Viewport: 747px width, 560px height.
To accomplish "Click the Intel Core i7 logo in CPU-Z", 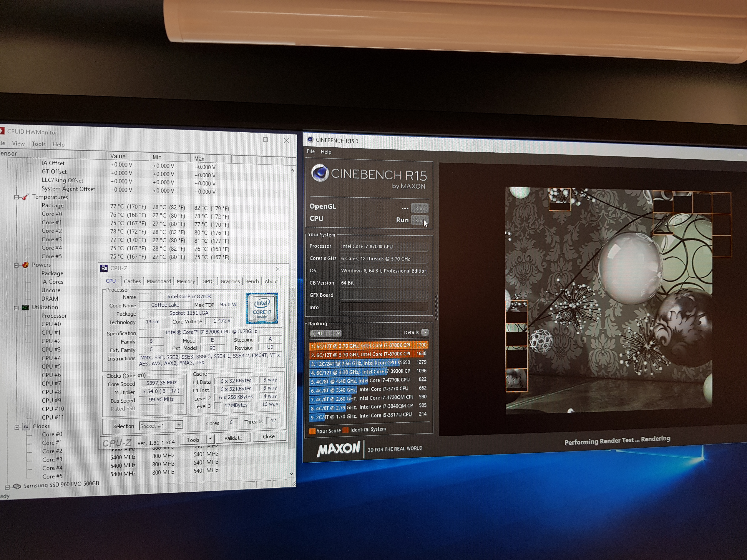I will pyautogui.click(x=262, y=308).
